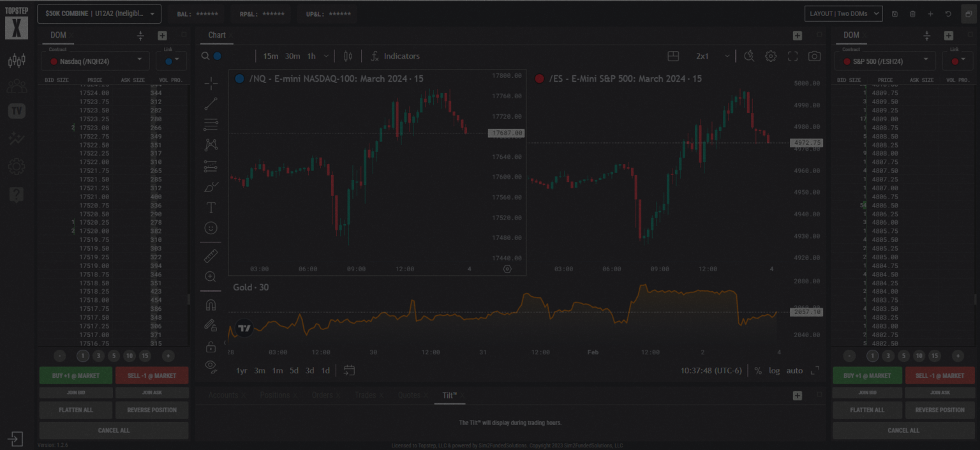
Task: Pick the Emoji annotation tool
Action: (x=211, y=227)
